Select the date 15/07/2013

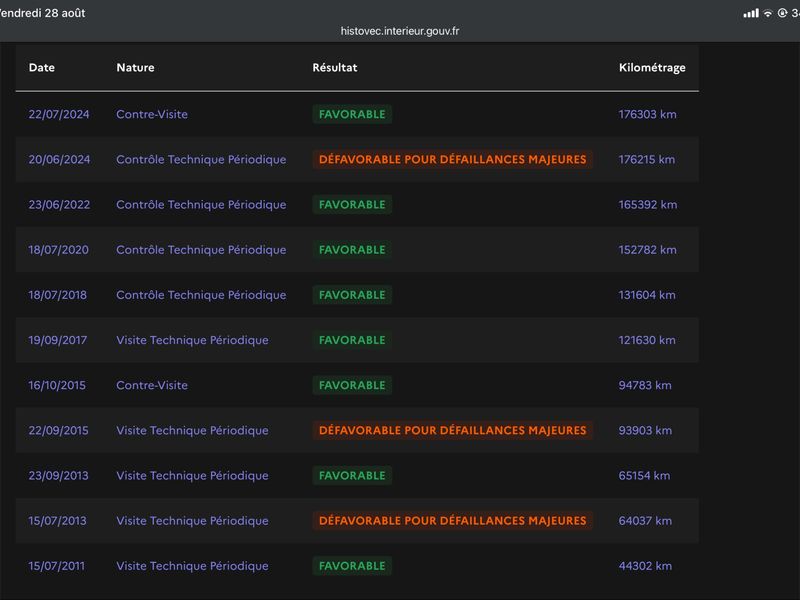point(58,520)
